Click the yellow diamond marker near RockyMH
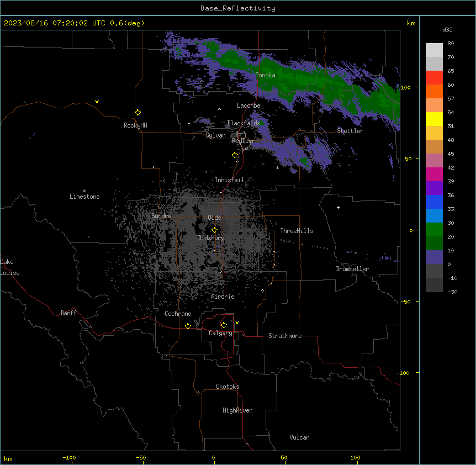 pos(138,113)
